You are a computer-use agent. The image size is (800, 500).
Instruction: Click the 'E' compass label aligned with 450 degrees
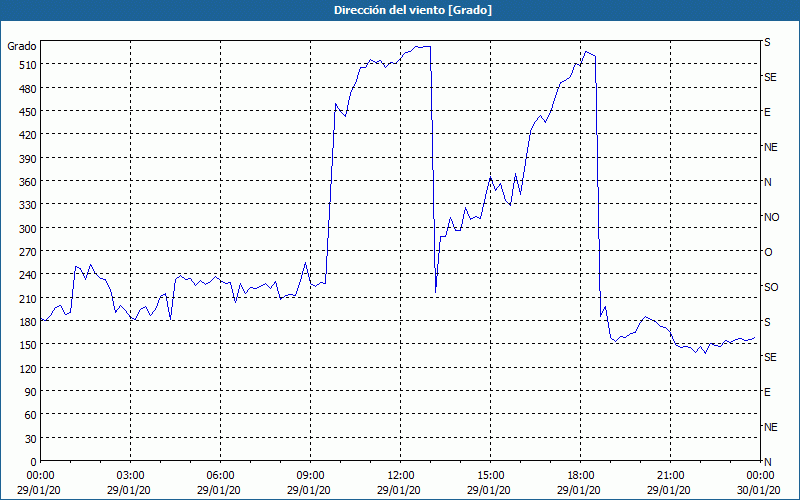(x=767, y=112)
